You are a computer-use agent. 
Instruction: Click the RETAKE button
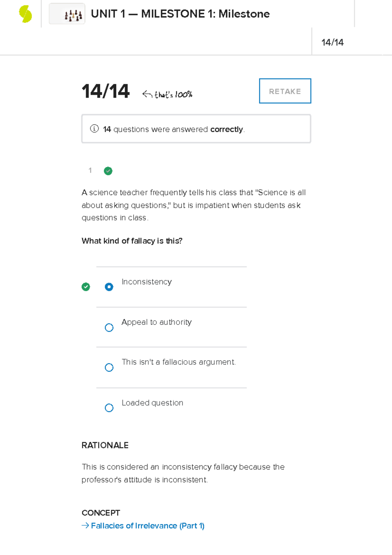[285, 91]
